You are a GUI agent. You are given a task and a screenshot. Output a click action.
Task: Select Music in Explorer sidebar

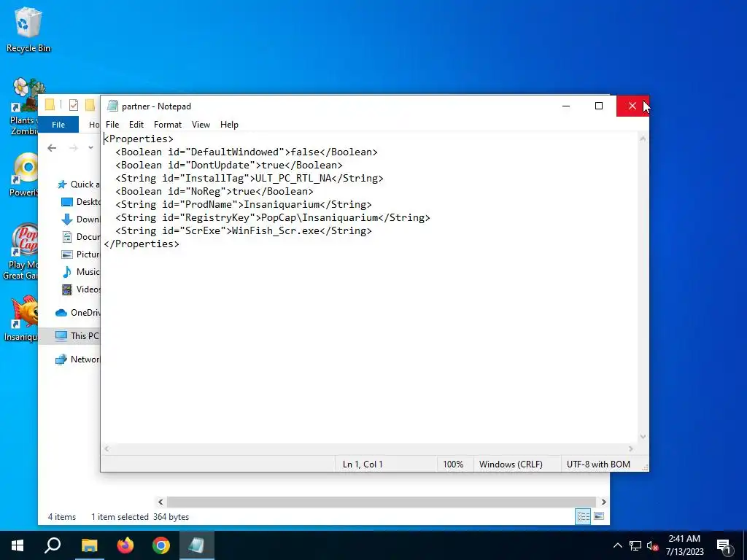(x=81, y=272)
